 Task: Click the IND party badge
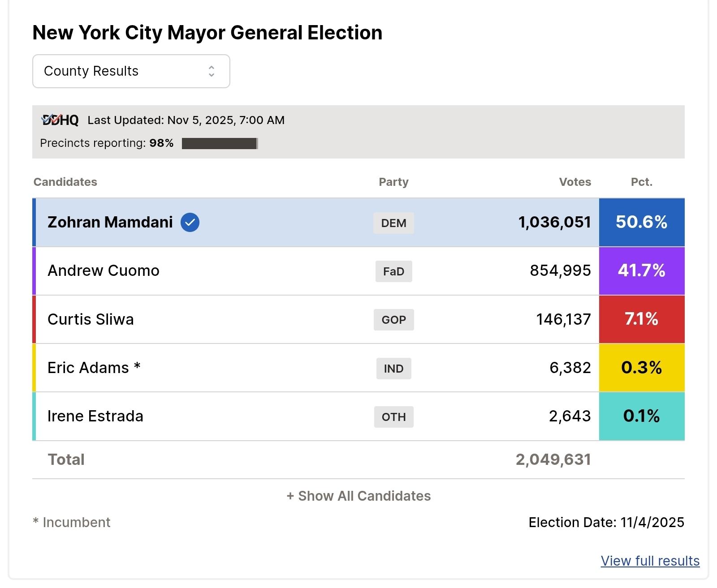pos(393,369)
